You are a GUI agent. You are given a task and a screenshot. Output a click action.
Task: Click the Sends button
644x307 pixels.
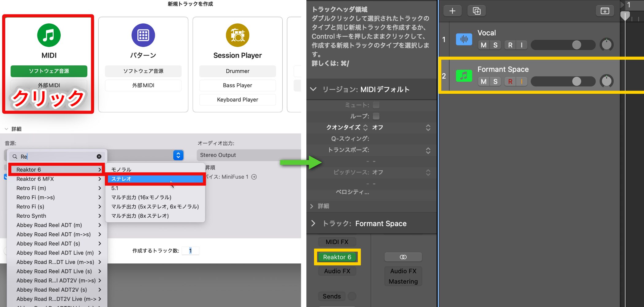(332, 296)
